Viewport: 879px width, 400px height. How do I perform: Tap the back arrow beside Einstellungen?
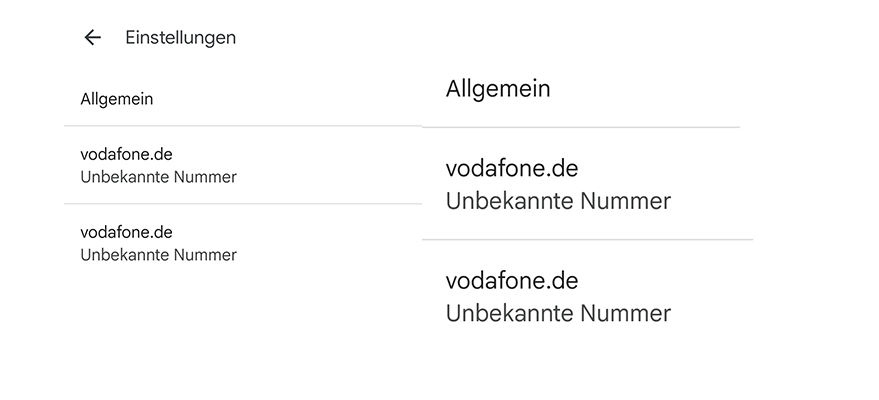click(x=93, y=38)
